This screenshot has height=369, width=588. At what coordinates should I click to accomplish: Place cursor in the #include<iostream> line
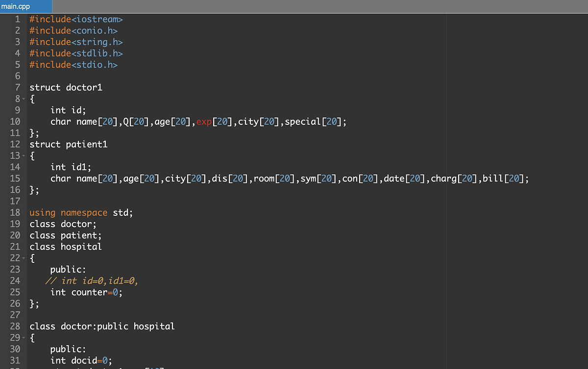pyautogui.click(x=76, y=19)
